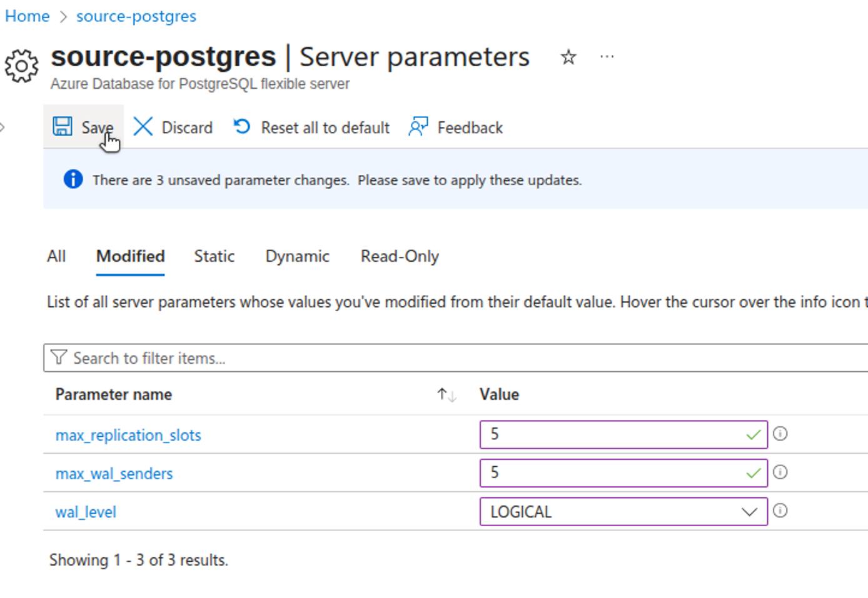
Task: Open the Read-Only parameters tab
Action: (x=399, y=256)
